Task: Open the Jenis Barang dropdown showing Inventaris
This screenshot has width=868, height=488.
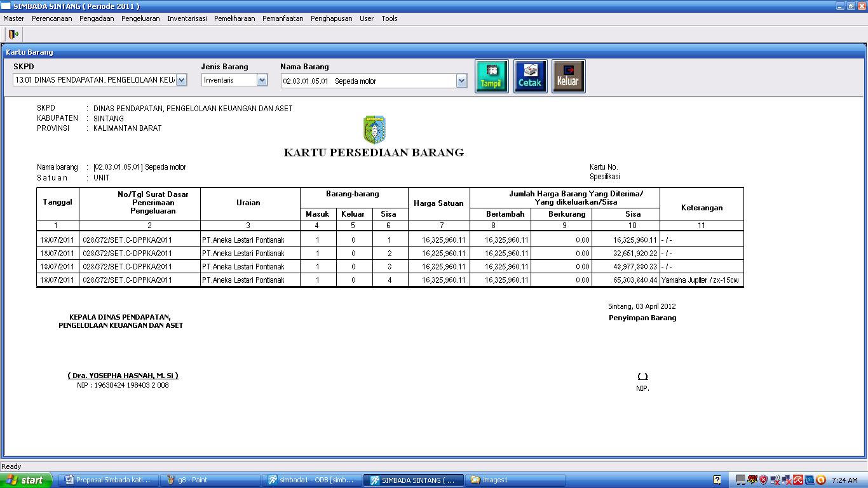Action: [262, 79]
